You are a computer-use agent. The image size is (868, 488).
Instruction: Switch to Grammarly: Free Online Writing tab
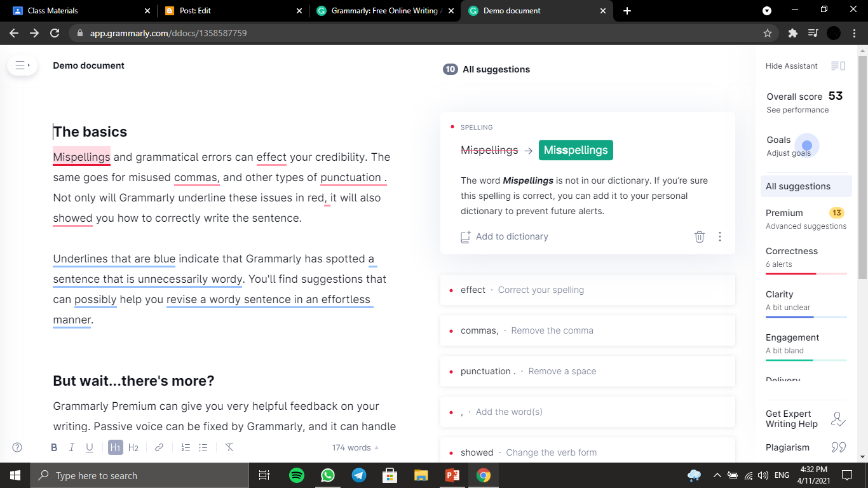click(384, 11)
